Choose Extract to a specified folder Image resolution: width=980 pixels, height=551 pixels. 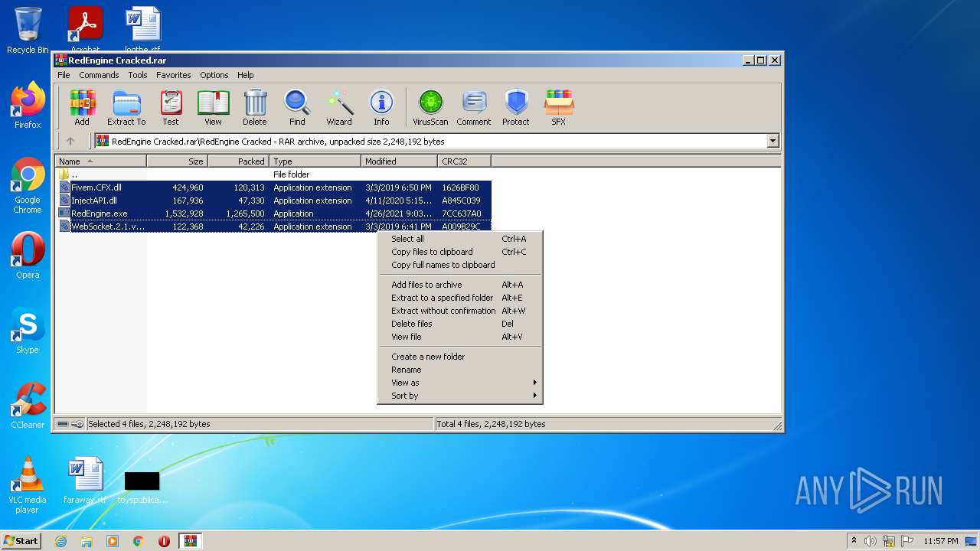point(460,298)
